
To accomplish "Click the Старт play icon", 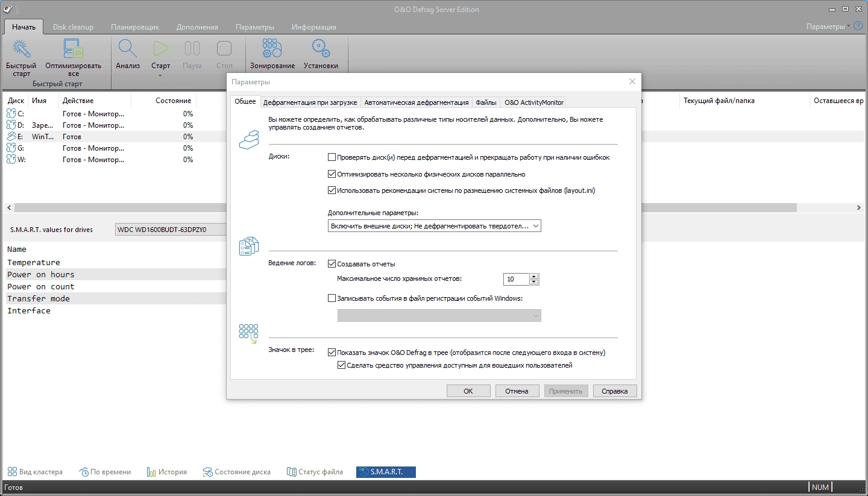I will pos(160,49).
